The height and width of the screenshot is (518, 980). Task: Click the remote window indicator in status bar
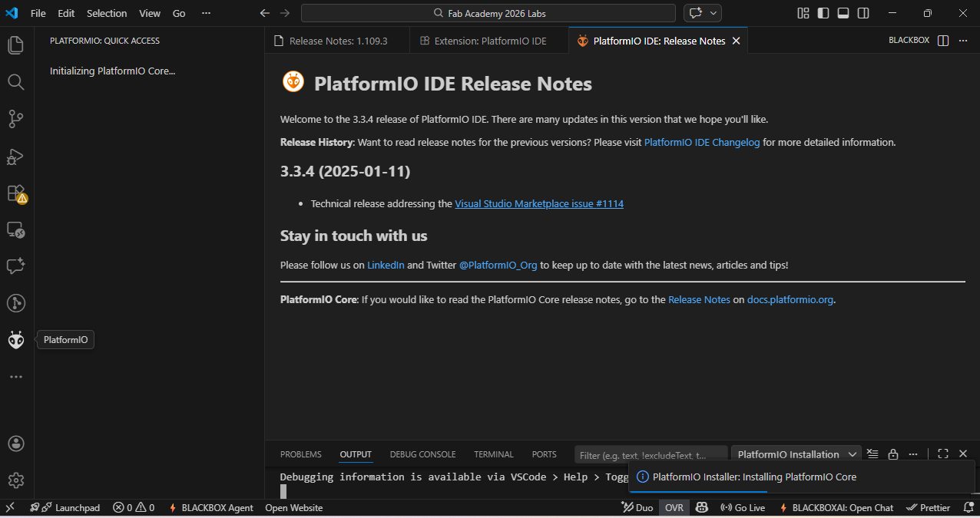click(10, 507)
